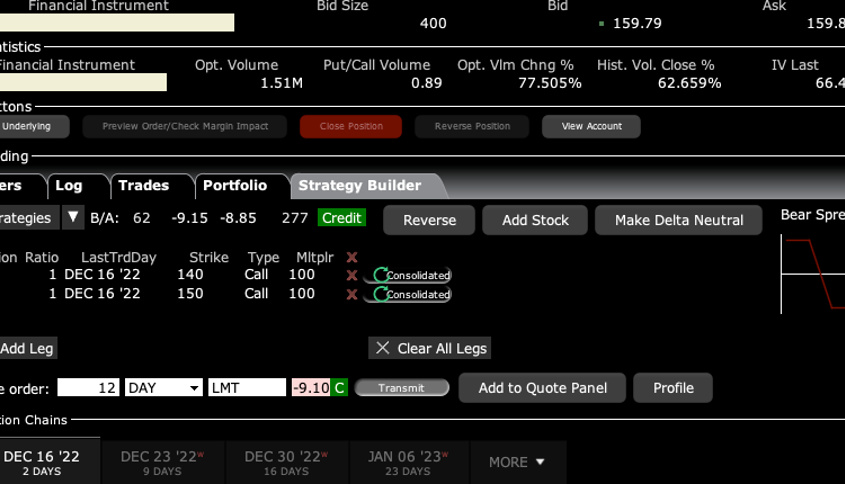Screen dimensions: 845x484
Task: Click the red X in the legs header
Action: [351, 257]
